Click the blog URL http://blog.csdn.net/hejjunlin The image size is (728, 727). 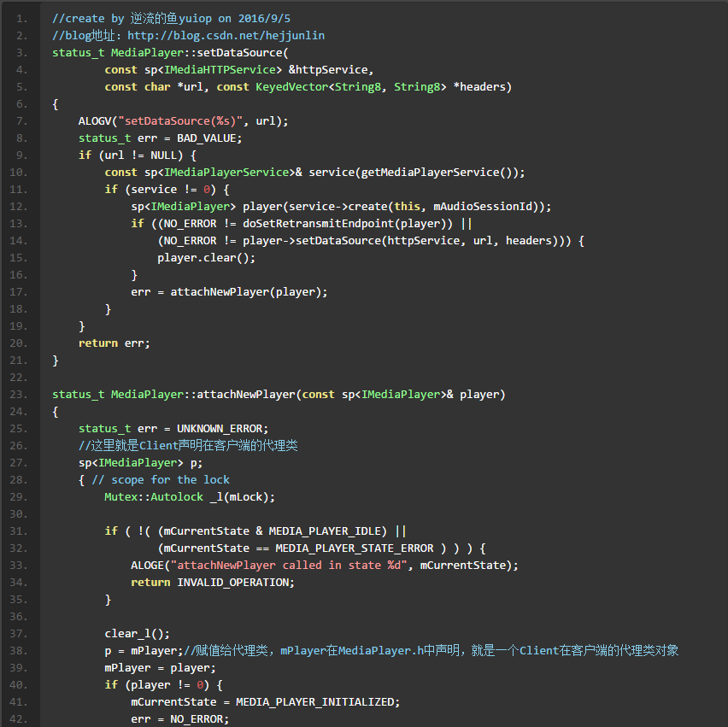(226, 36)
